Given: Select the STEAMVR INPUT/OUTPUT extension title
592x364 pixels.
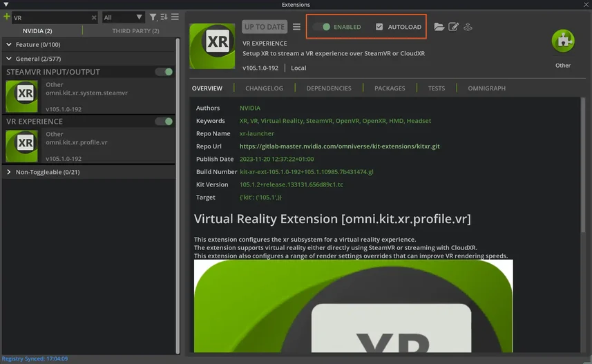Looking at the screenshot, I should pyautogui.click(x=53, y=72).
